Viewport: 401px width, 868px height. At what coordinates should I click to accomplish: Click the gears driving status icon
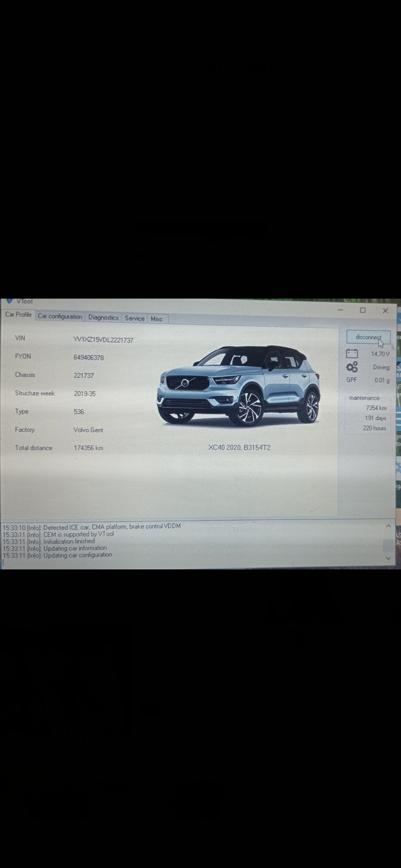pyautogui.click(x=352, y=367)
